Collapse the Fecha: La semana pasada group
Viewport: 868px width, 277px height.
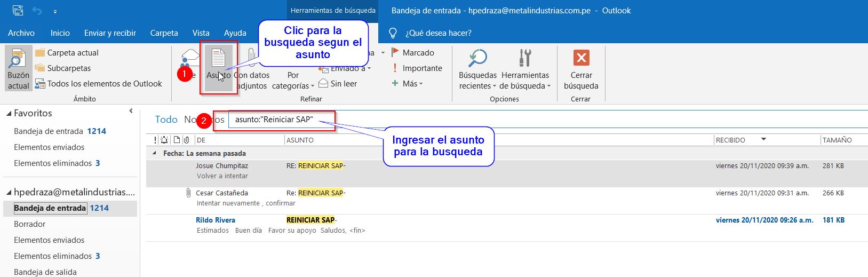coord(155,154)
